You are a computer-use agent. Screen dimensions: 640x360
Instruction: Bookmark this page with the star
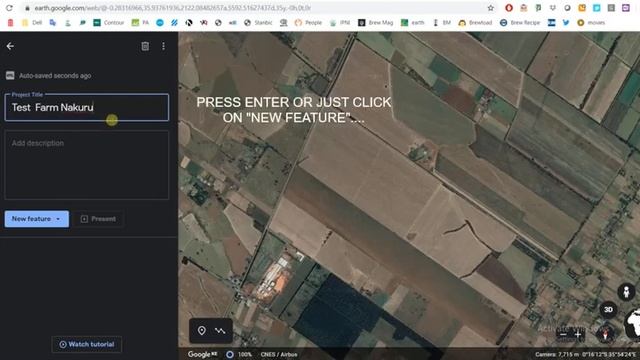491,8
